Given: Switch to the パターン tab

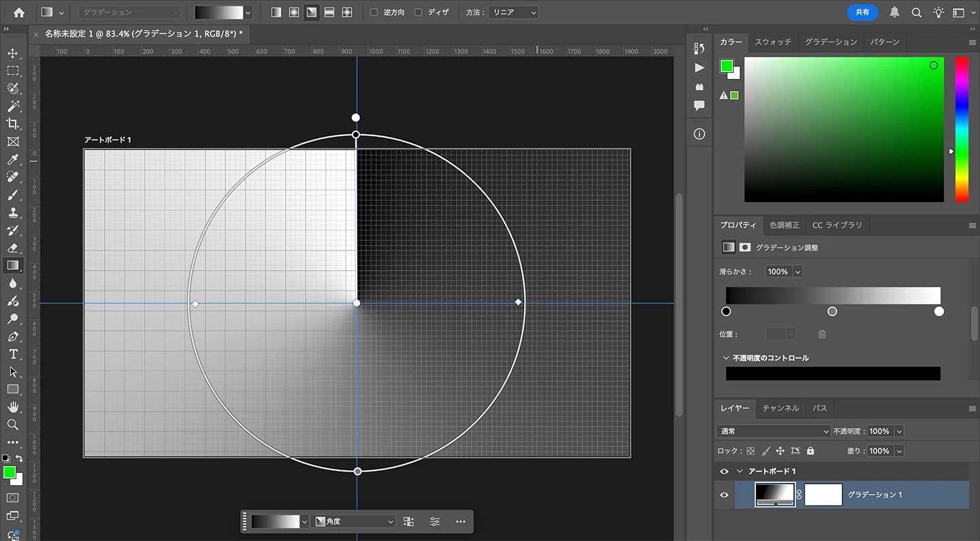Looking at the screenshot, I should pyautogui.click(x=885, y=42).
